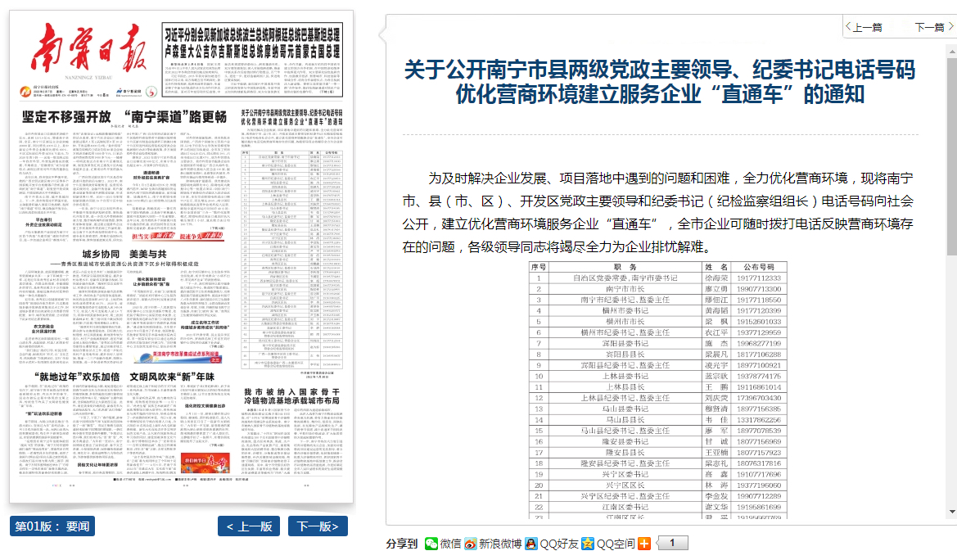Screen dimensions: 957x560
Task: Click the share count bubble showing 1
Action: (673, 543)
